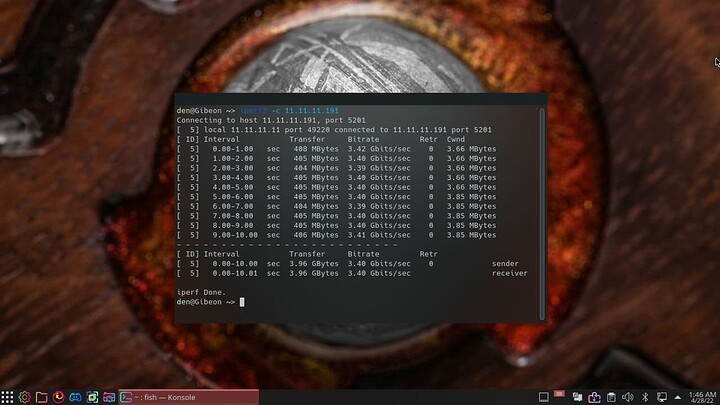Image resolution: width=720 pixels, height=405 pixels.
Task: Open the network connections tray icon
Action: (661, 397)
